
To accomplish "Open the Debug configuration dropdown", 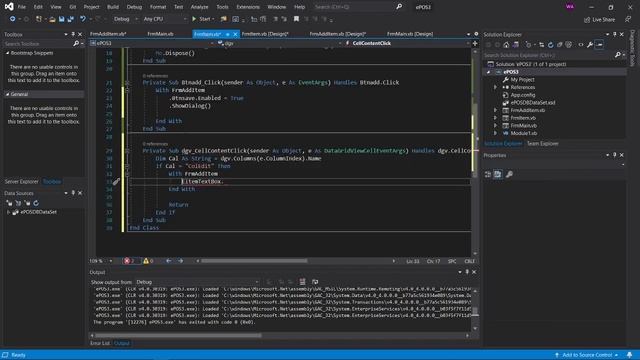I will coord(126,19).
